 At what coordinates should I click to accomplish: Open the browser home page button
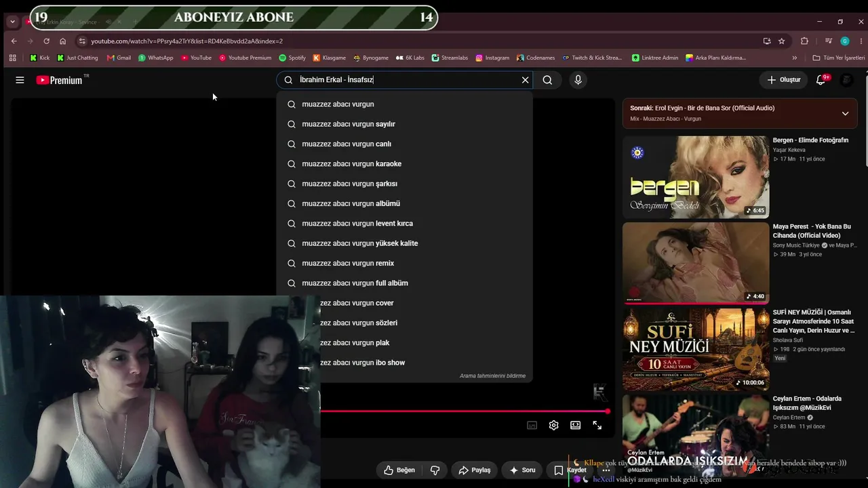62,41
